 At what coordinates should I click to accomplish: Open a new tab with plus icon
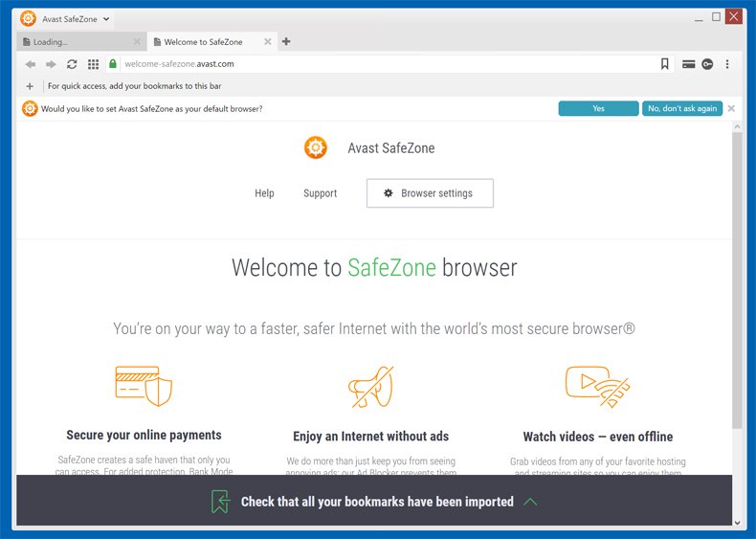[x=286, y=41]
